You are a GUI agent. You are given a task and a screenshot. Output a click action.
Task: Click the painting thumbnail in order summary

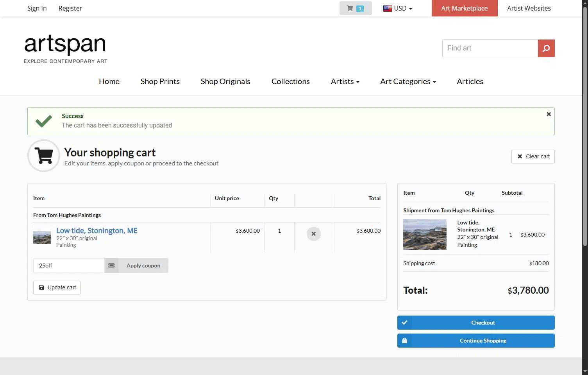click(425, 235)
